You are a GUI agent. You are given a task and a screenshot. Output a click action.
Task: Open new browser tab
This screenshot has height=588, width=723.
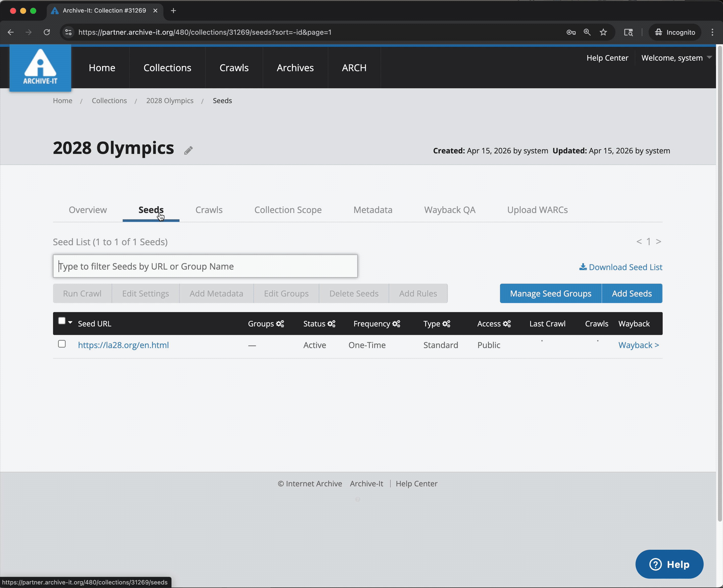(x=173, y=10)
